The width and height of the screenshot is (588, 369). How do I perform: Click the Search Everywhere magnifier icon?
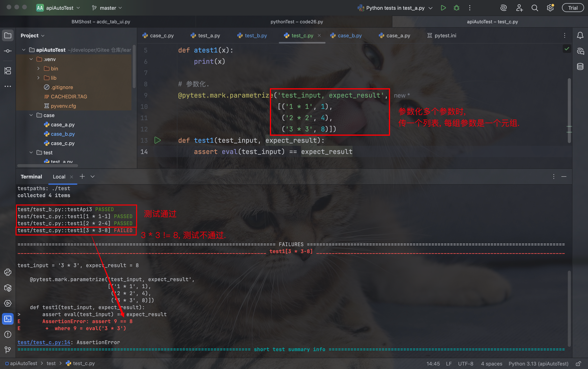coord(535,8)
